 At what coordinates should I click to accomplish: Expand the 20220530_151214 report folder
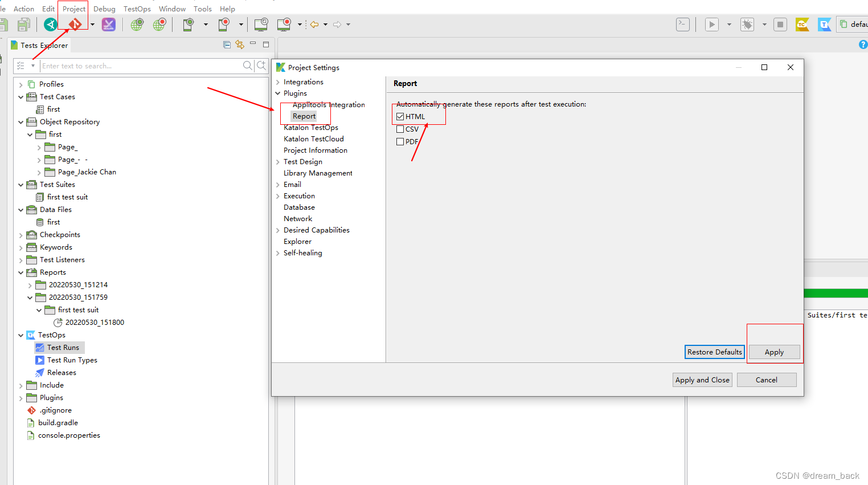pos(30,285)
